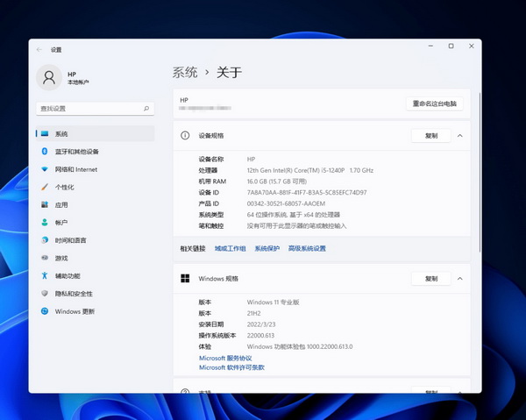Open 域或工作组 link
The height and width of the screenshot is (420, 526).
click(230, 248)
